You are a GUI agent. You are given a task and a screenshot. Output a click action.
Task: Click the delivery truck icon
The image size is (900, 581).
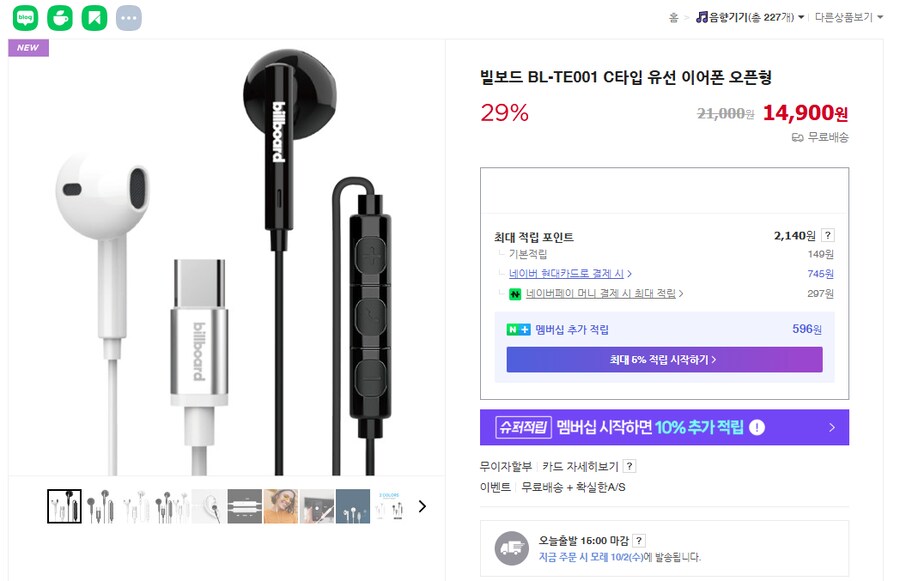pos(513,548)
